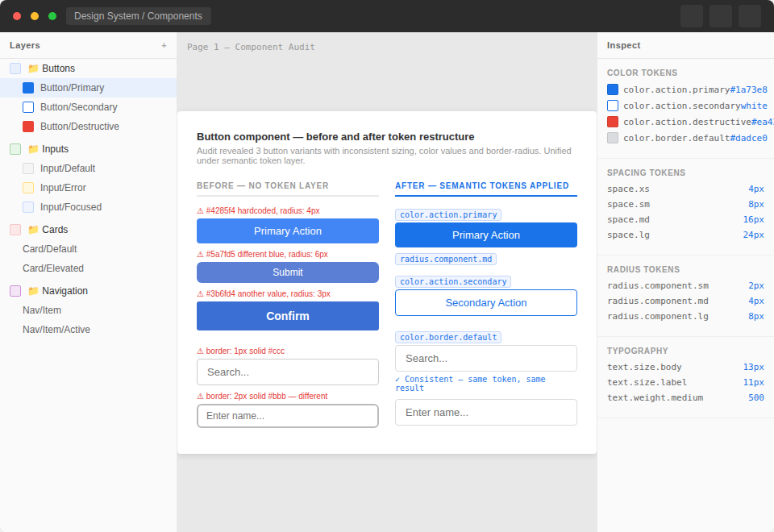Viewport: 774px width, 532px height.
Task: Select Nav/Item/Active layer
Action: coord(89,329)
